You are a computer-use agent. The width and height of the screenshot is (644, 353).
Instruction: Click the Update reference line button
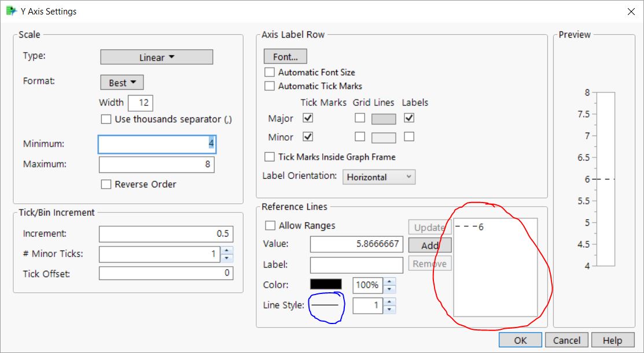pos(430,227)
